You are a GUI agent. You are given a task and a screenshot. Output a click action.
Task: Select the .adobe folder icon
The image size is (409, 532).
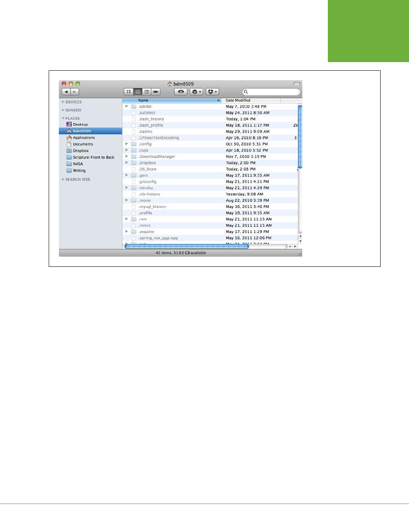click(133, 106)
